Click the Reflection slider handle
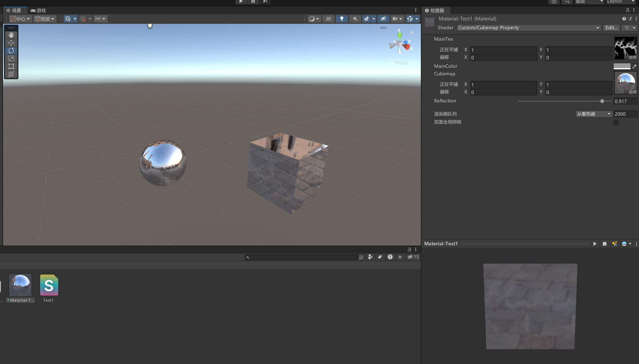Screen dimensions: 639x364 [602, 101]
